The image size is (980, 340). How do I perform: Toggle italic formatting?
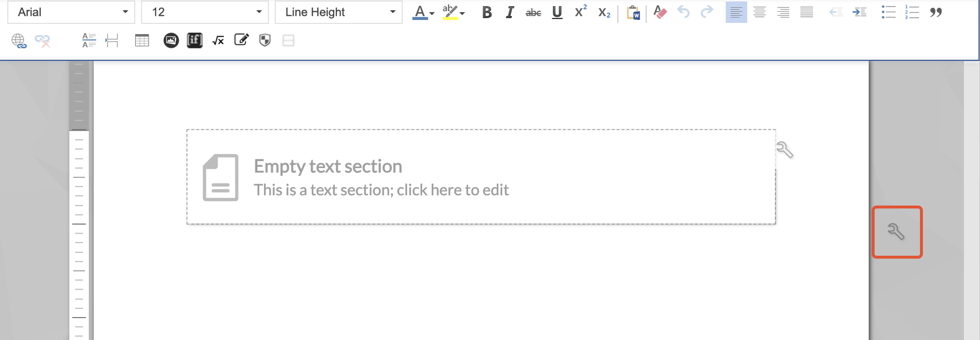[509, 12]
